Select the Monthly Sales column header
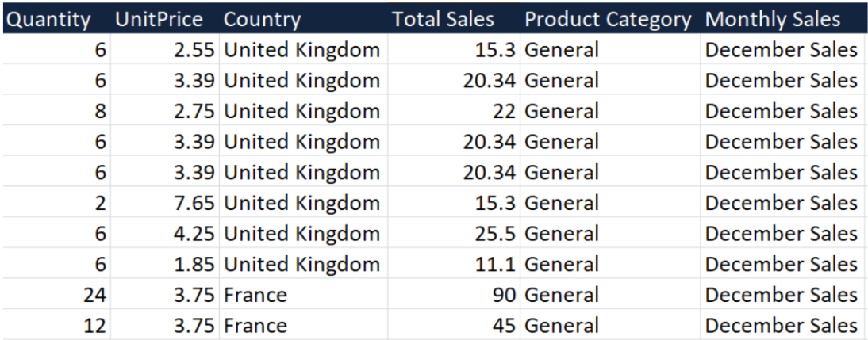 click(773, 19)
